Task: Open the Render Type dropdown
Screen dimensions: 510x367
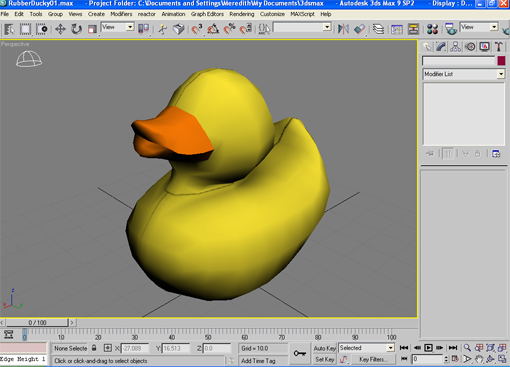Action: coord(479,27)
